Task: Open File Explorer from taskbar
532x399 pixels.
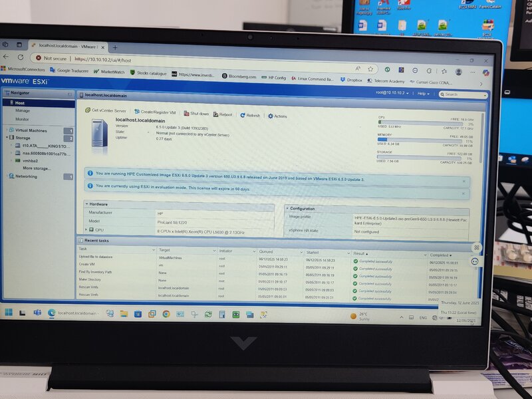Action: point(124,314)
